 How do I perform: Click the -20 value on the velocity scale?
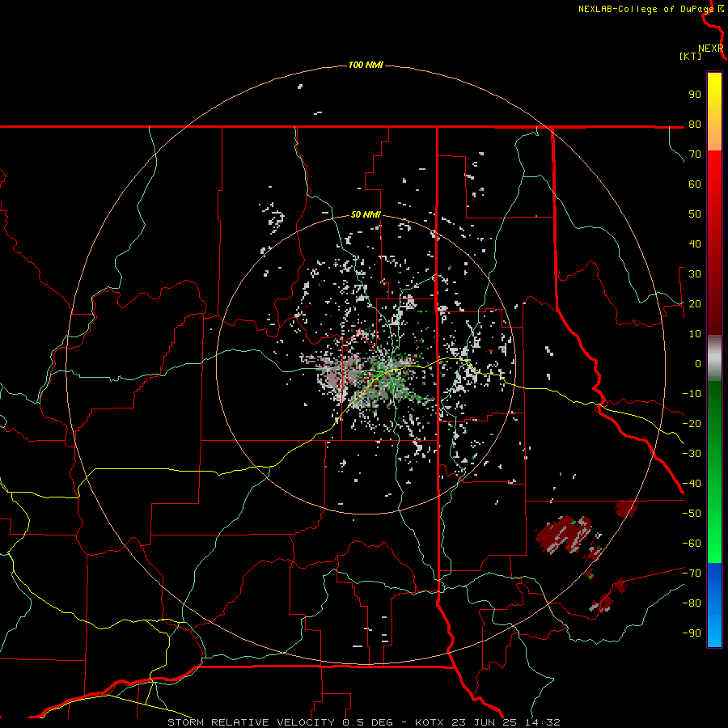(692, 423)
